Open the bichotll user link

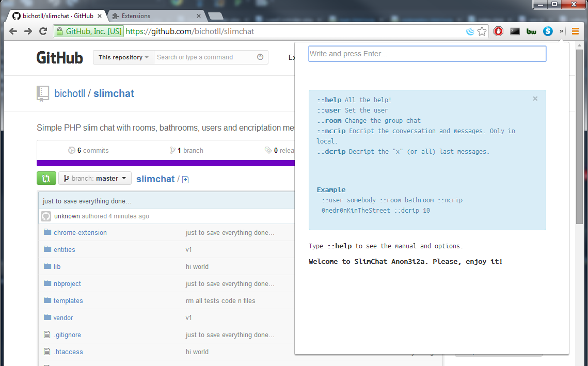(x=70, y=93)
